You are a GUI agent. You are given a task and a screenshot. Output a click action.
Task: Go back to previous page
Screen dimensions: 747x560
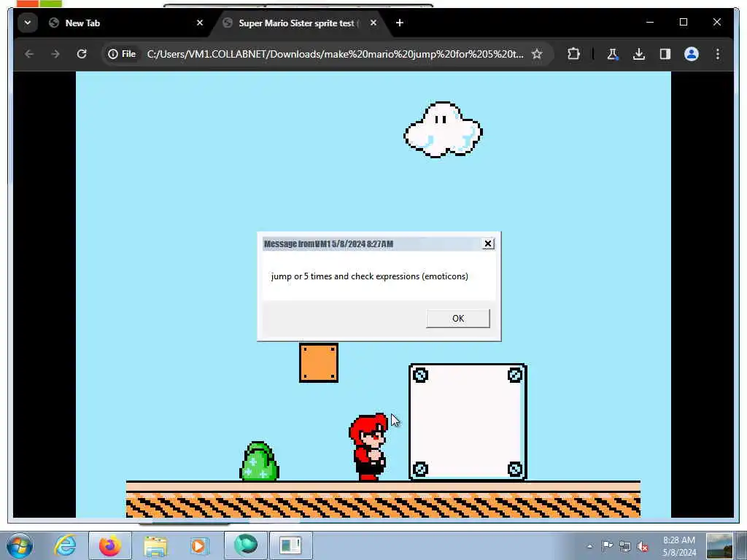(29, 54)
